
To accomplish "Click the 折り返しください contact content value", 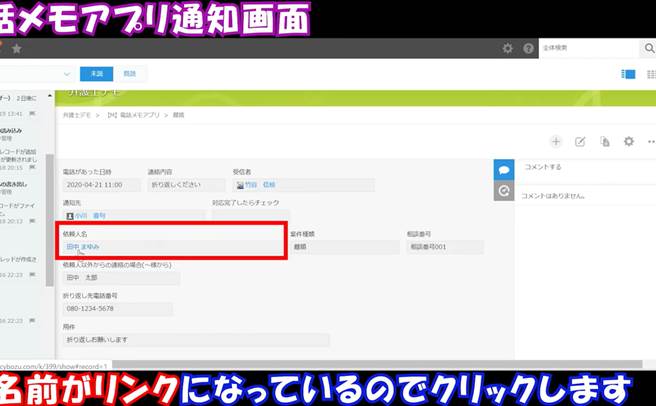I will point(176,185).
